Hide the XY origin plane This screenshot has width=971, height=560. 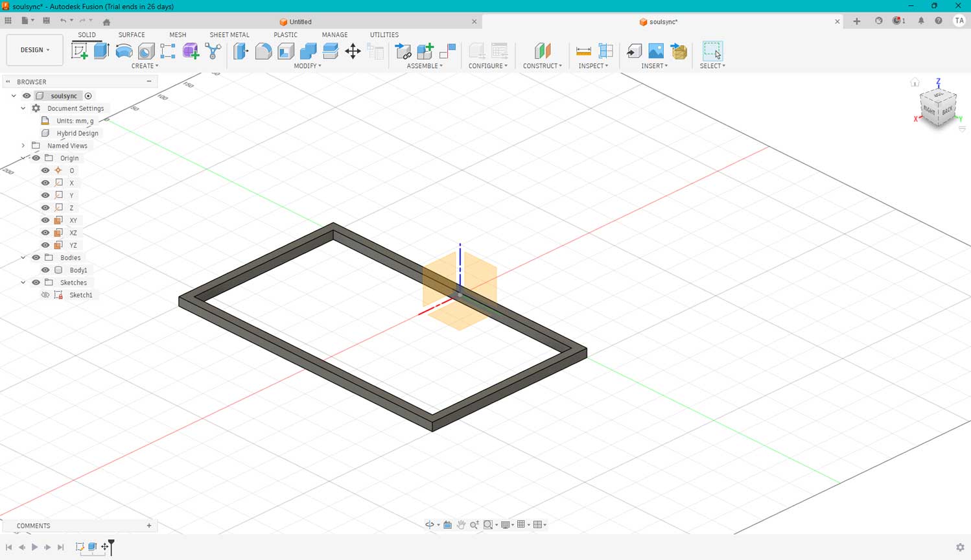point(45,220)
